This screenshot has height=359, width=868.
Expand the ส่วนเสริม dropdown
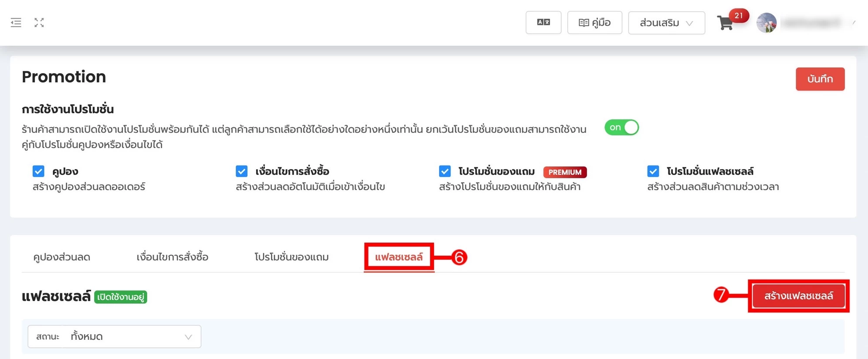coord(666,23)
